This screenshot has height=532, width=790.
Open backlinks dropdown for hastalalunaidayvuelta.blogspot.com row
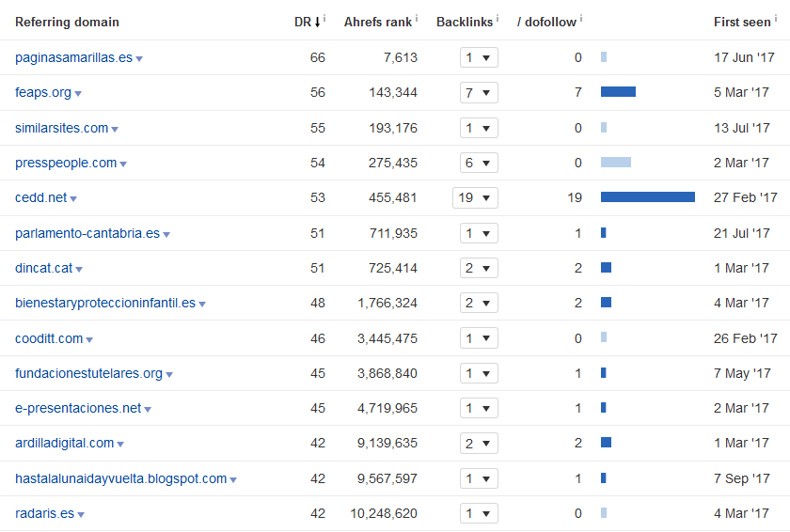coord(479,478)
